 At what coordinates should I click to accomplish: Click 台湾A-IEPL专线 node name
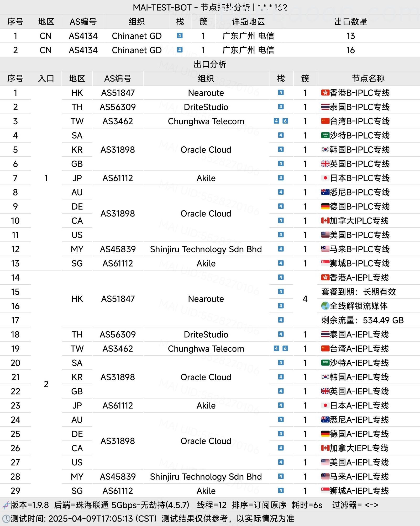pyautogui.click(x=359, y=349)
